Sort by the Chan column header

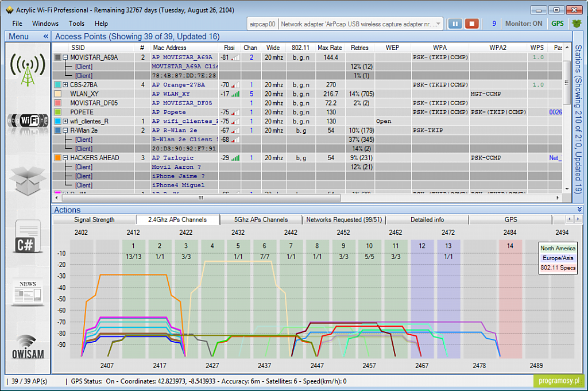pyautogui.click(x=250, y=48)
